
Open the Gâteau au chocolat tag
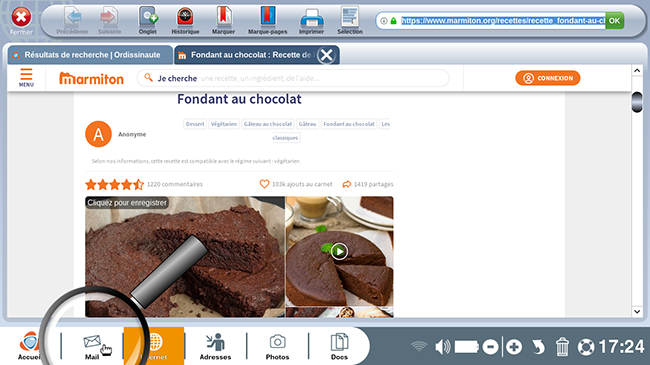(x=268, y=124)
